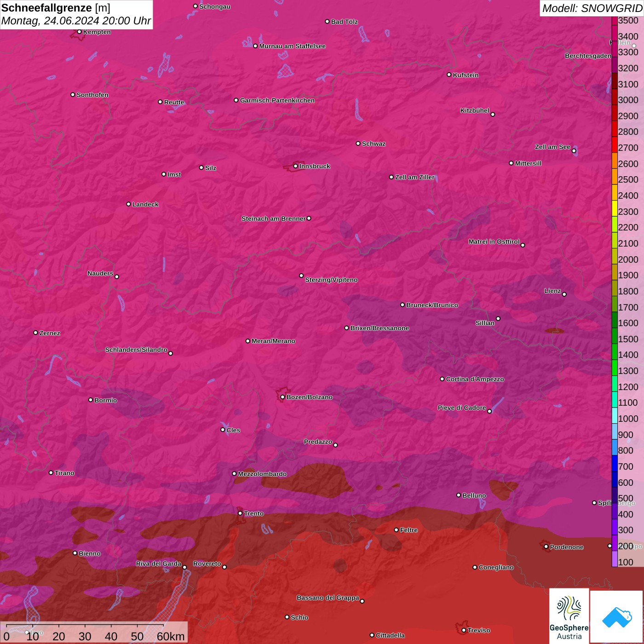Click the 1000 cyan legend swatch

pyautogui.click(x=615, y=415)
